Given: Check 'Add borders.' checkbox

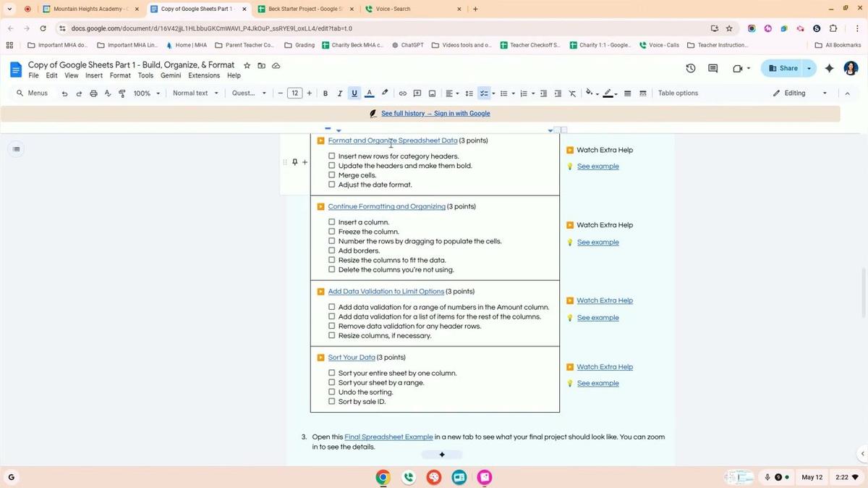Looking at the screenshot, I should click(332, 251).
